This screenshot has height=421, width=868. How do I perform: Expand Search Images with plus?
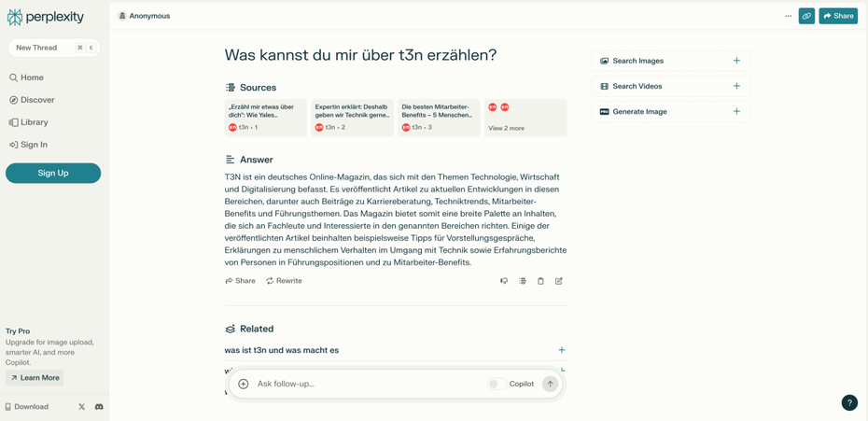point(736,61)
